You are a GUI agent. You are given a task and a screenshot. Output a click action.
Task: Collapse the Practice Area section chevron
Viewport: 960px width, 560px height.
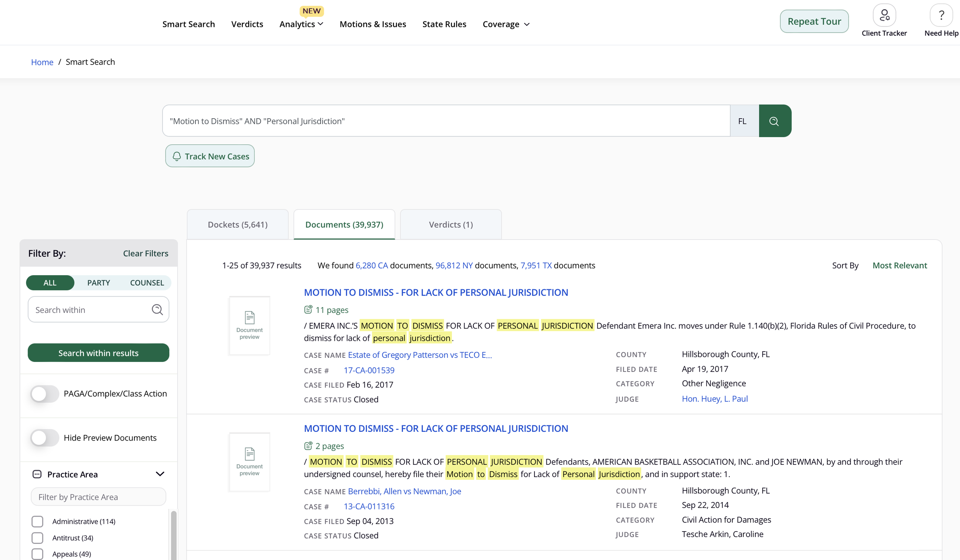(x=160, y=474)
